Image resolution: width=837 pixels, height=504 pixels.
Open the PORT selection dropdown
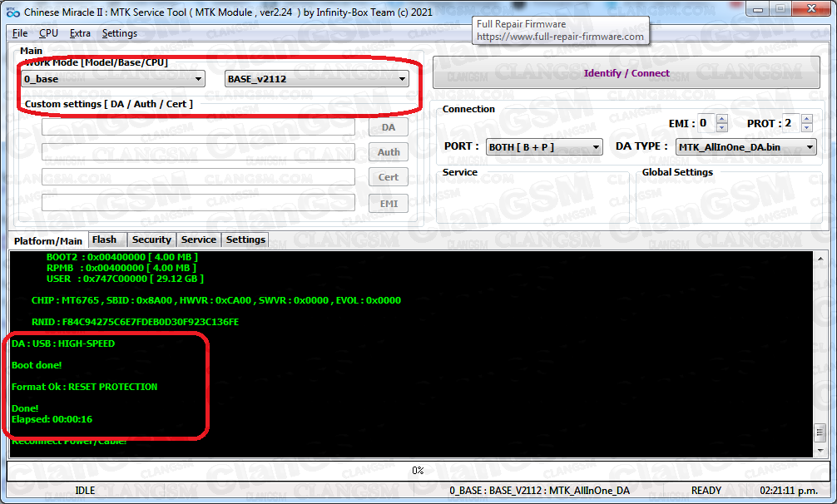pos(544,147)
